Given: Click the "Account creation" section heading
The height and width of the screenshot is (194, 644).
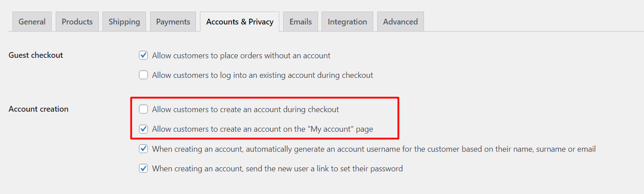Looking at the screenshot, I should point(38,109).
